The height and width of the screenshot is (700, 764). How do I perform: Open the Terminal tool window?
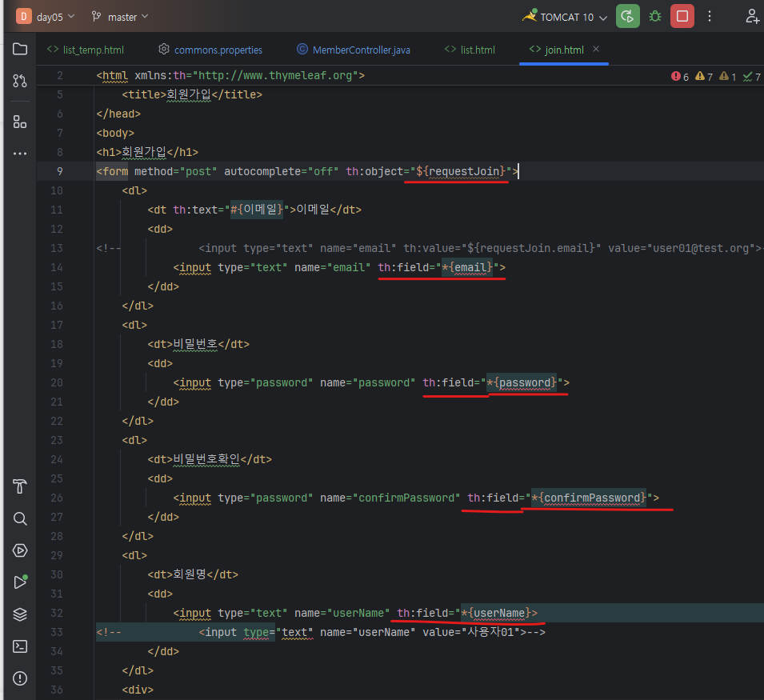point(20,646)
